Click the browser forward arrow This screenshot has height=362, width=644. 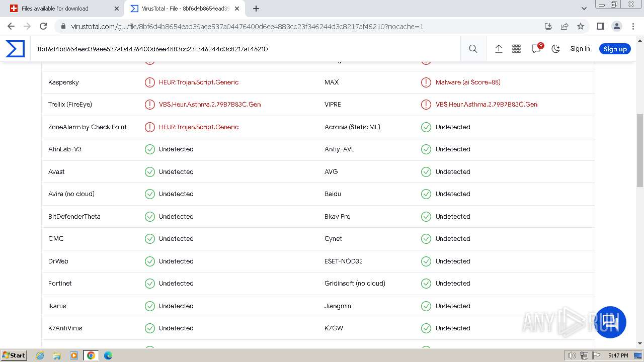tap(27, 26)
